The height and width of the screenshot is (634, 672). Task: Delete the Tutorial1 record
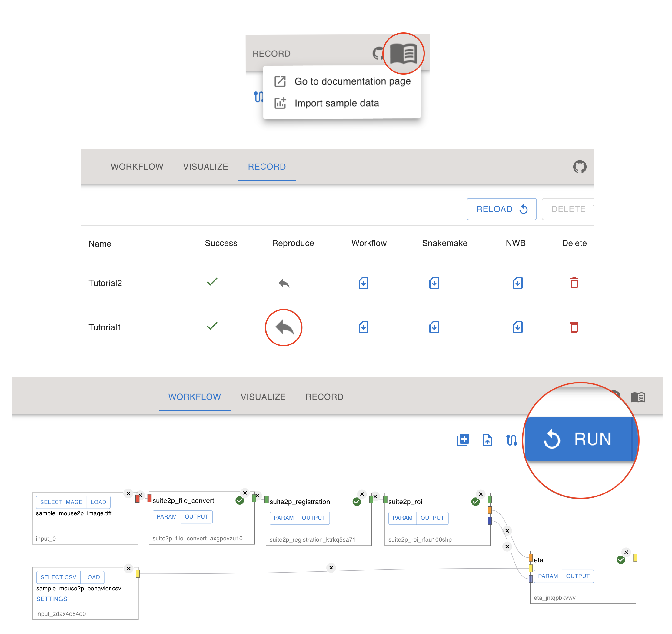[x=574, y=327]
